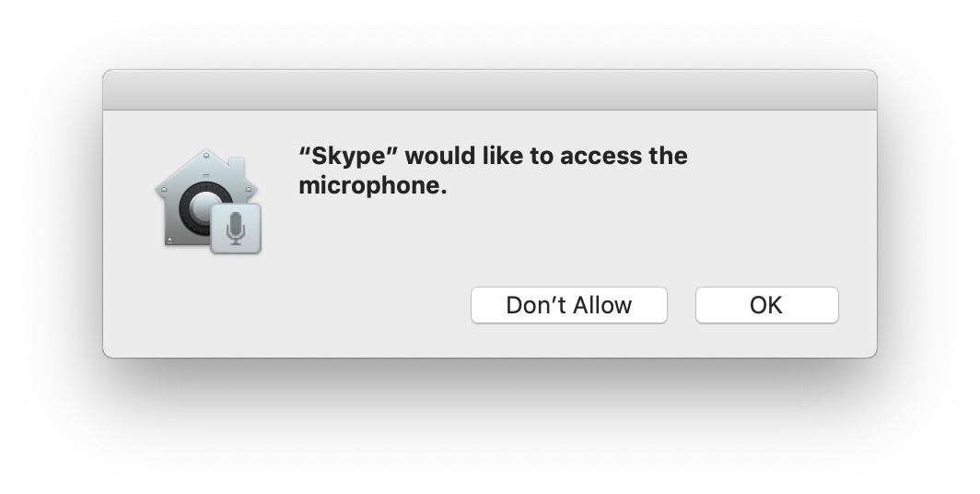Deny Skype access to the microphone

tap(568, 305)
